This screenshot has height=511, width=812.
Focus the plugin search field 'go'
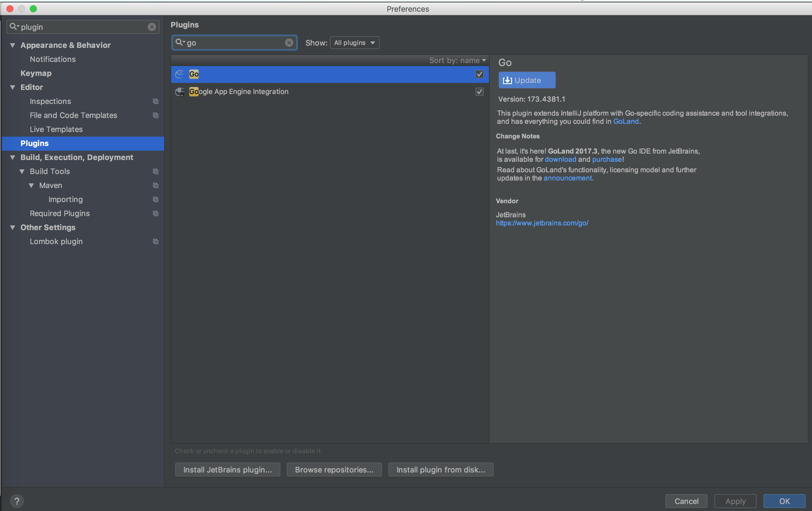(234, 42)
